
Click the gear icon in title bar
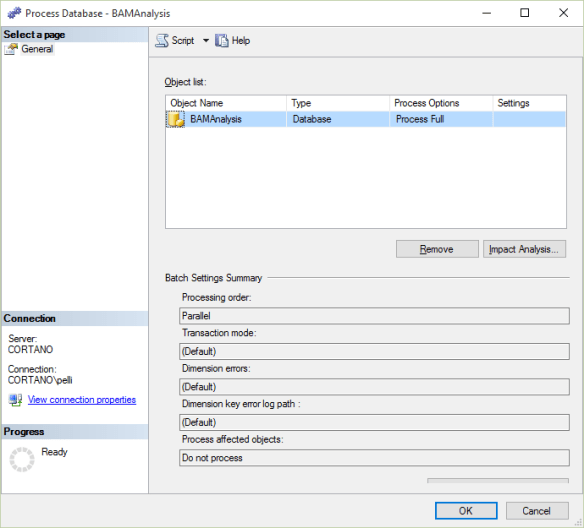point(15,13)
